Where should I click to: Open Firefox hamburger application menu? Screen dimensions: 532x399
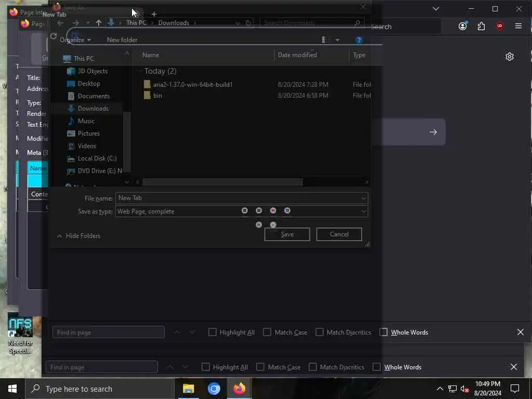click(x=518, y=26)
